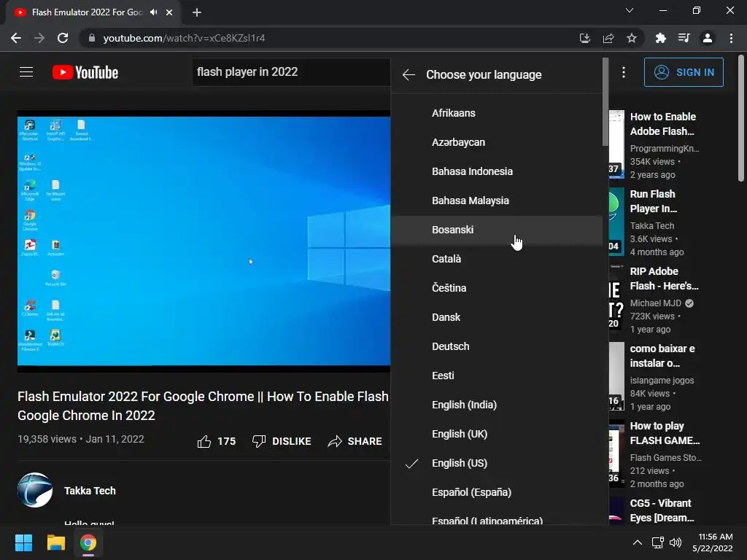Click the address bar URL

coord(184,38)
